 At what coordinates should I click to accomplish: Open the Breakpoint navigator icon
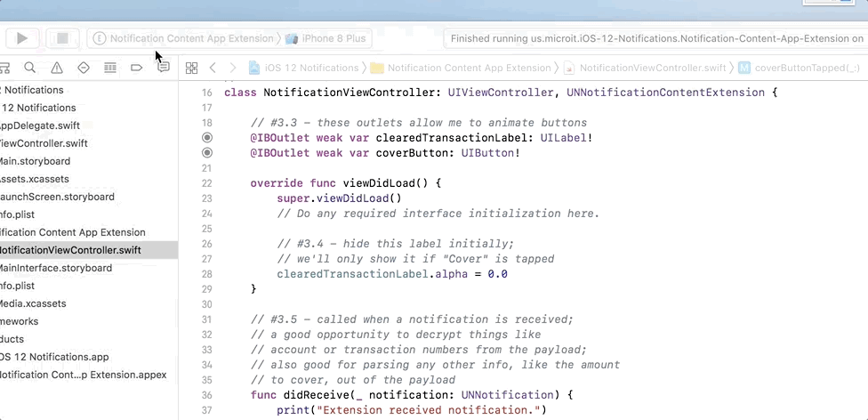pyautogui.click(x=137, y=68)
